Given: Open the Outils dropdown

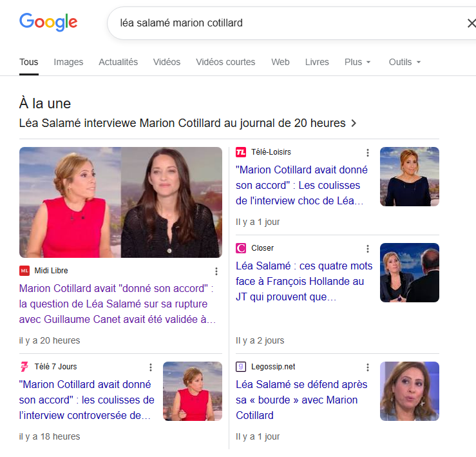Looking at the screenshot, I should click(x=405, y=62).
